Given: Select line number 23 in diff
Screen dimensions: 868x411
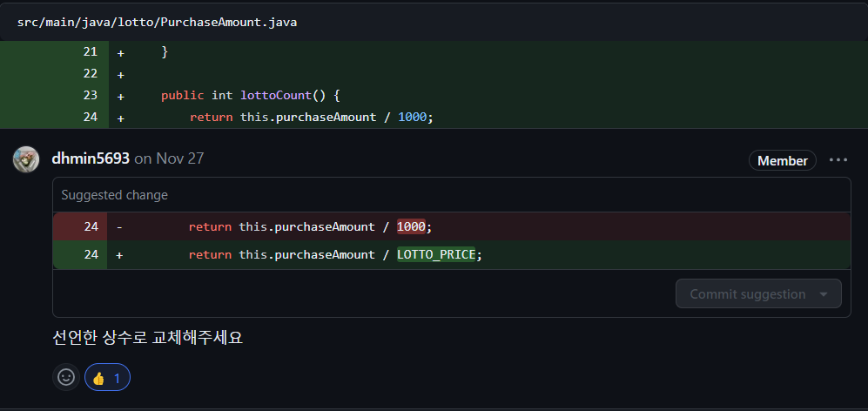Looking at the screenshot, I should point(91,95).
